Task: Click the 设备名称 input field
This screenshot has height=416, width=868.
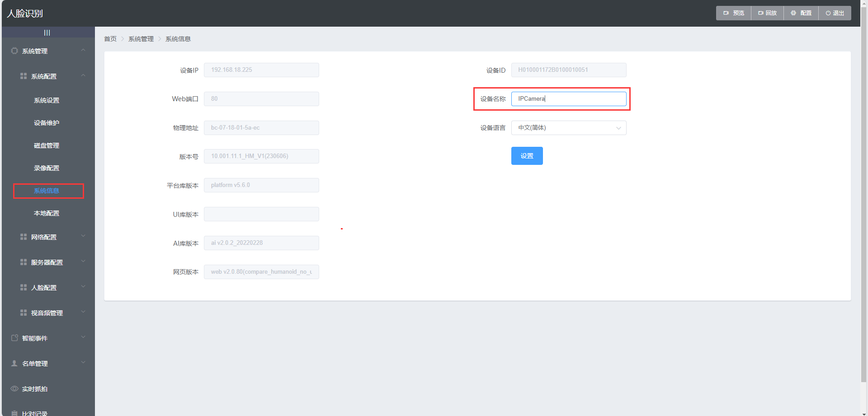Action: 568,99
